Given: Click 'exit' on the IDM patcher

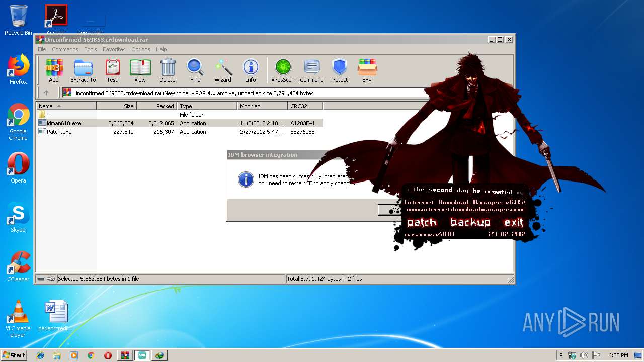Looking at the screenshot, I should coord(514,222).
